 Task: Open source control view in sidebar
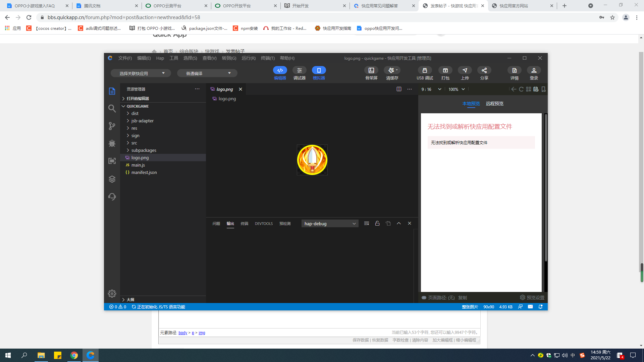click(x=112, y=126)
